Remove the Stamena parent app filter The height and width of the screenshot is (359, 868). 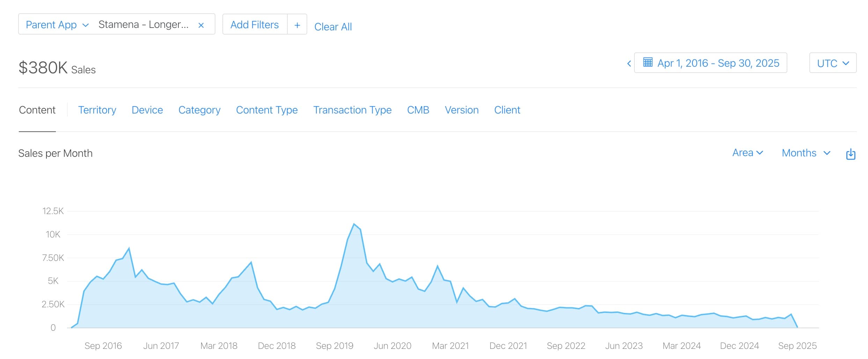pos(201,25)
